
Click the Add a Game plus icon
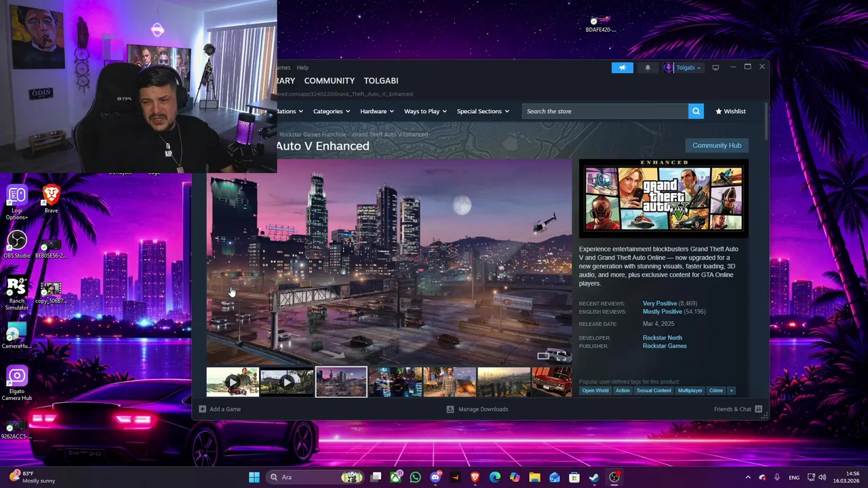pyautogui.click(x=202, y=409)
